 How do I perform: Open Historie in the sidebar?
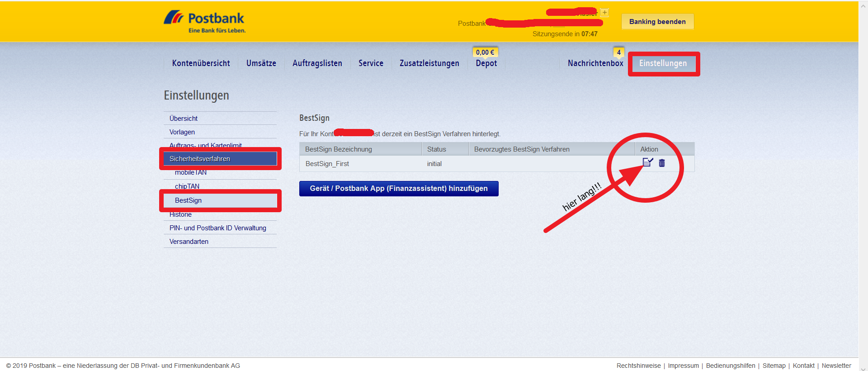pyautogui.click(x=220, y=214)
